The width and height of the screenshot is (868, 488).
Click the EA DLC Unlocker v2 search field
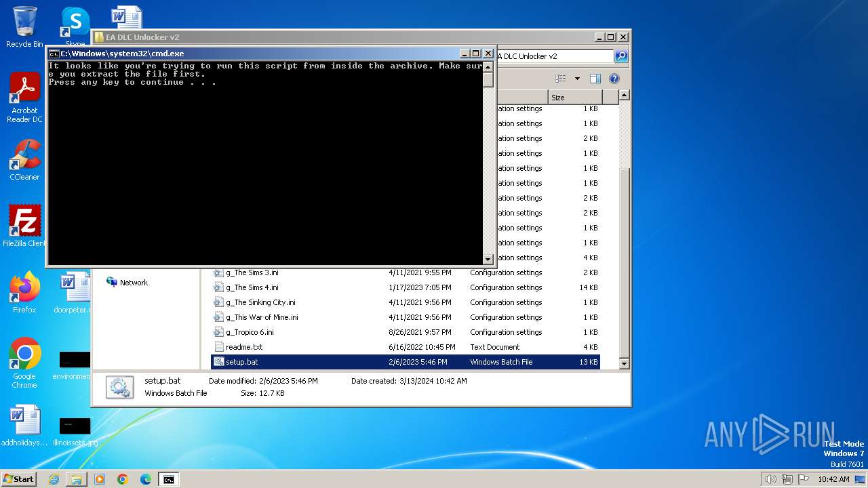pos(555,56)
